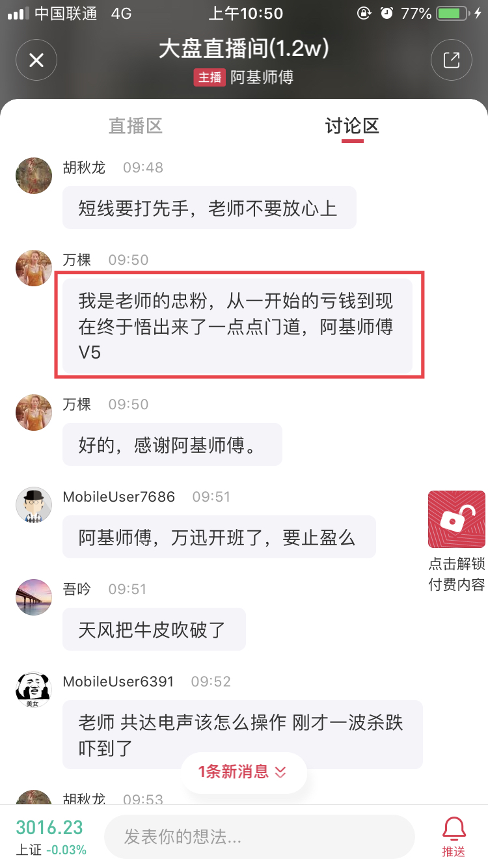488x868 pixels.
Task: Tap 万棵's avatar beside highlighted message
Action: (34, 268)
